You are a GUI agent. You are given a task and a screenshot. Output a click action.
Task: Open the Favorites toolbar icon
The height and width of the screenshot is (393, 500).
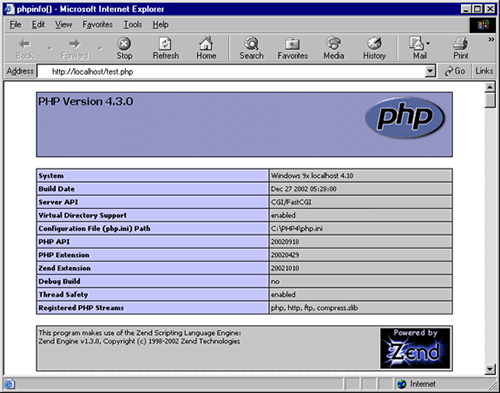pyautogui.click(x=292, y=44)
